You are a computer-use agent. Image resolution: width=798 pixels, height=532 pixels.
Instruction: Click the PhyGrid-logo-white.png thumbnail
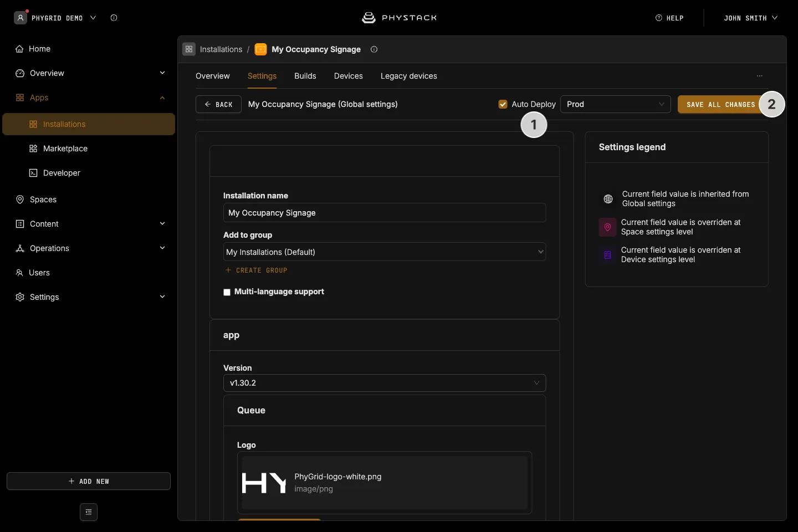(x=264, y=483)
